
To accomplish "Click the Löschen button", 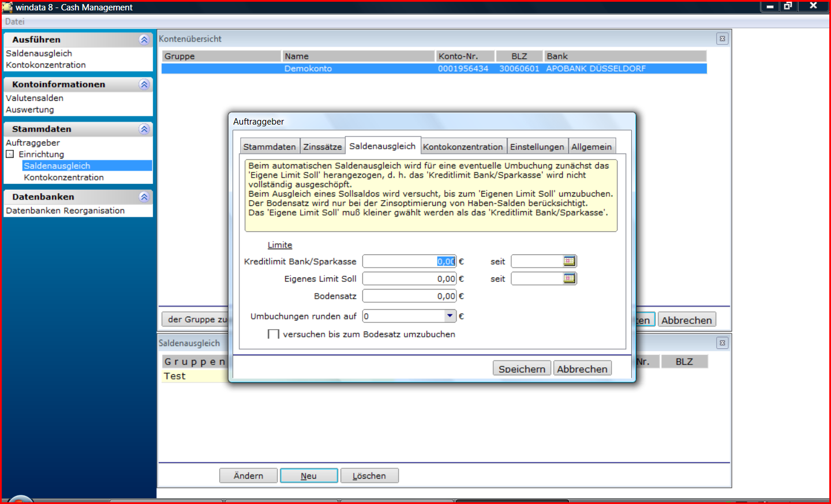I will click(x=369, y=476).
